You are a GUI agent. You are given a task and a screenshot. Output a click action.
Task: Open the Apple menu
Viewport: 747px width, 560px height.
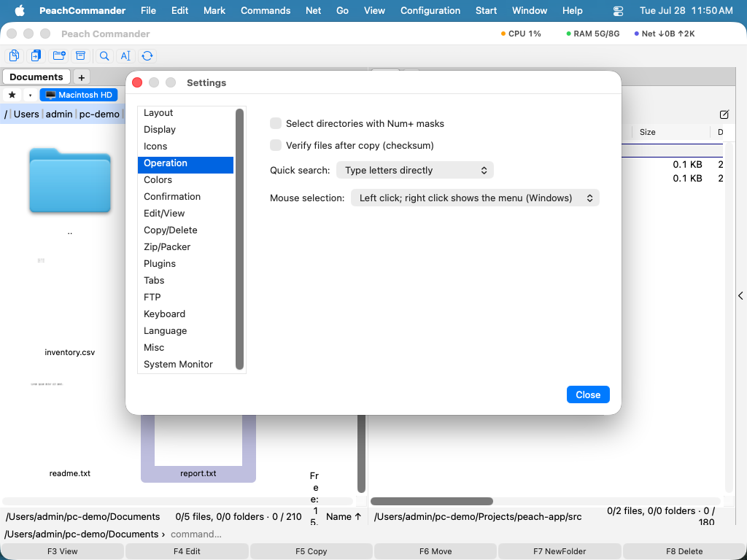(x=20, y=10)
